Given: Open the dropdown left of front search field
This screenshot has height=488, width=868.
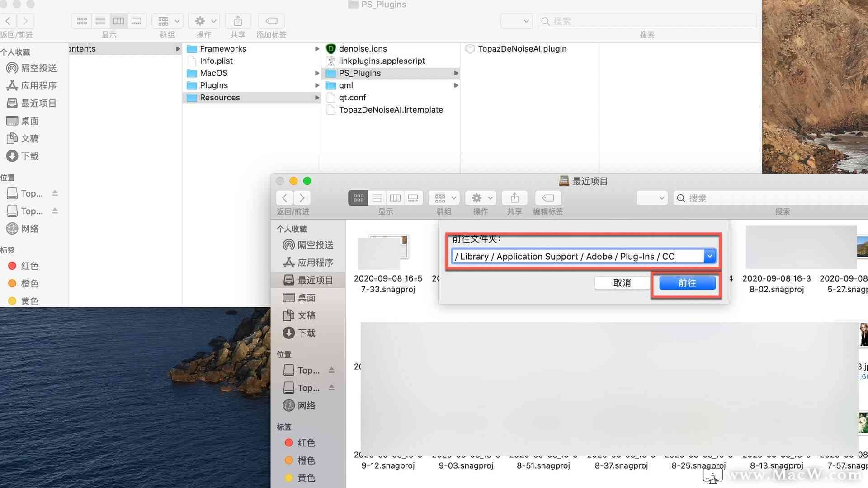Looking at the screenshot, I should click(652, 198).
